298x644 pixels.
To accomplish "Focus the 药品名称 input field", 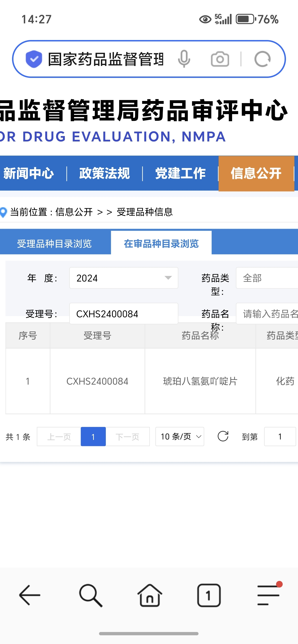I will click(267, 314).
